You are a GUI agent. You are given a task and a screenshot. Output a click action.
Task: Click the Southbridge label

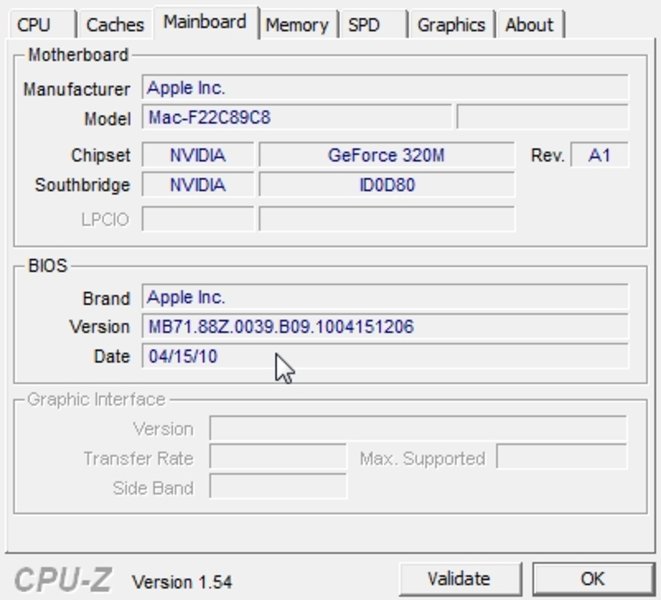82,185
